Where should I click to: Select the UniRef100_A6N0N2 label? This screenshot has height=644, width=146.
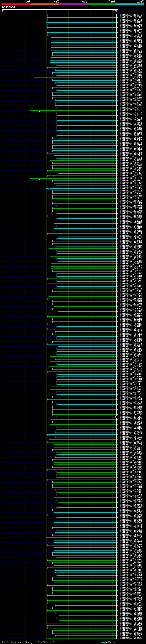click(131, 374)
